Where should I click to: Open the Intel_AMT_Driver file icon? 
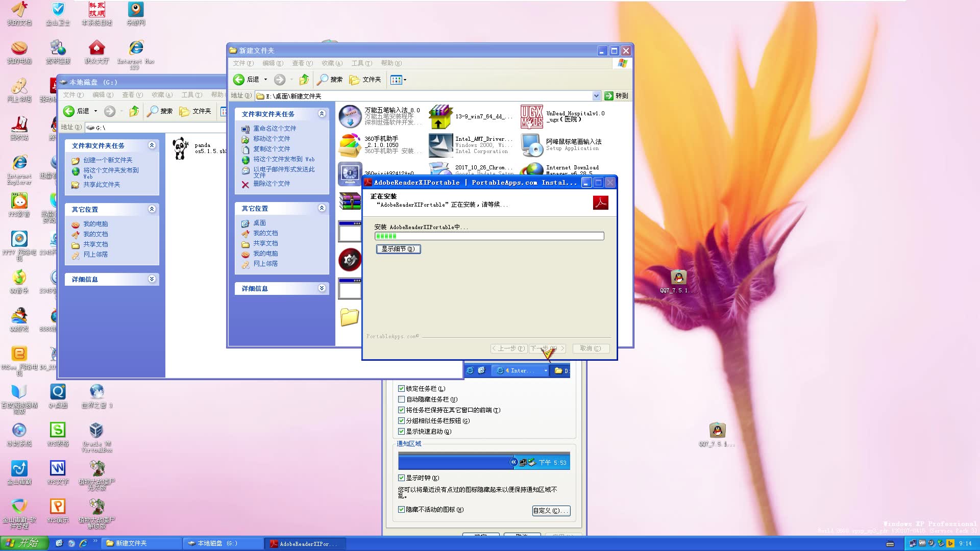coord(440,145)
